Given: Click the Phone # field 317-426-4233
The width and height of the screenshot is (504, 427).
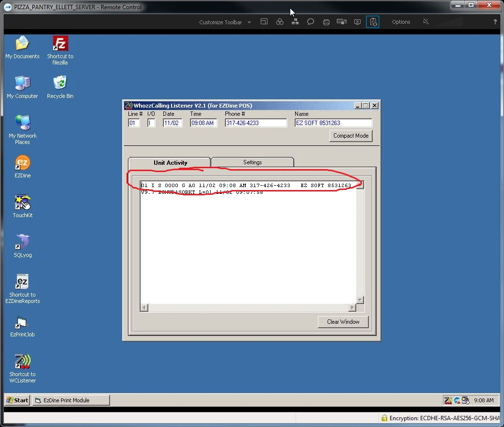Looking at the screenshot, I should click(256, 123).
